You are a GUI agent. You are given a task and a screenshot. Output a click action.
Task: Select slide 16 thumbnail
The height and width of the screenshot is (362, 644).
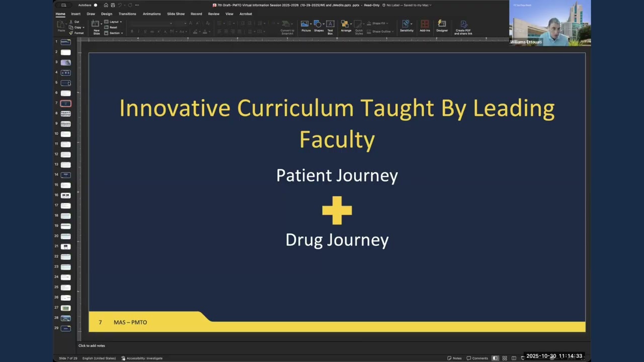(x=65, y=195)
